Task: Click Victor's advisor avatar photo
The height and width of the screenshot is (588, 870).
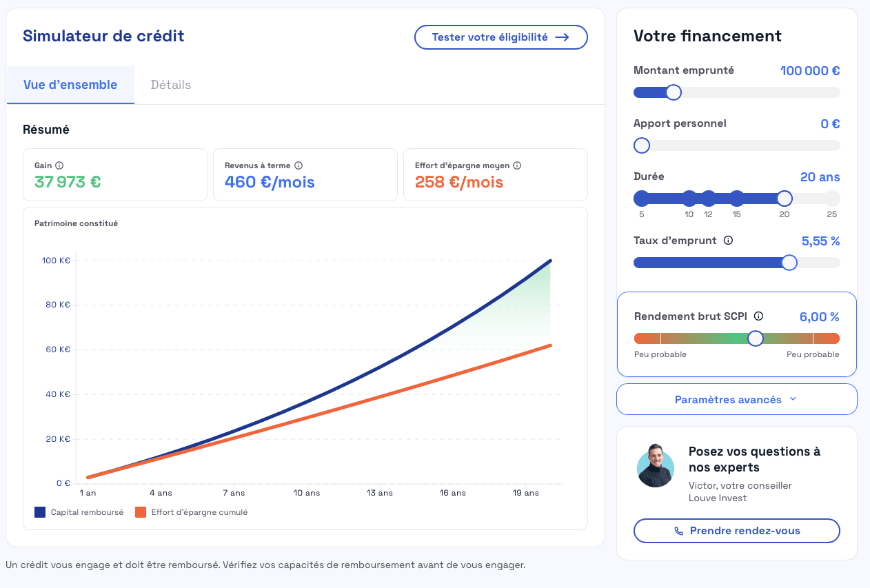Action: pyautogui.click(x=656, y=465)
